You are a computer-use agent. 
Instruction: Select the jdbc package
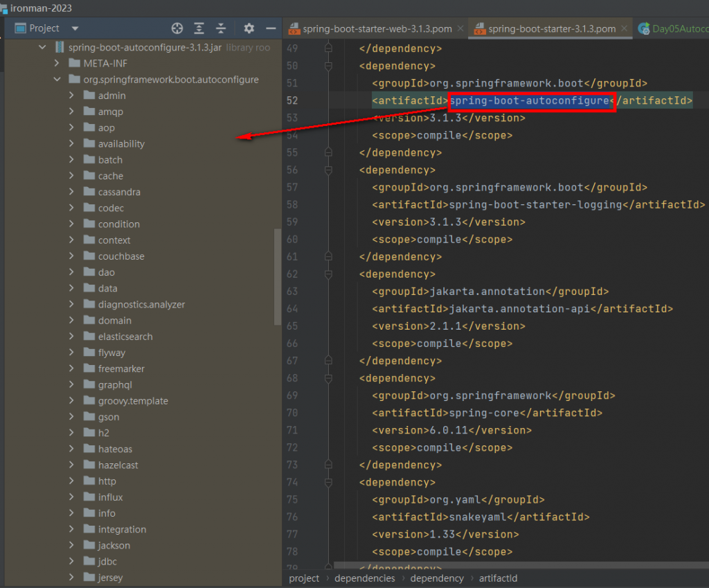pos(107,561)
